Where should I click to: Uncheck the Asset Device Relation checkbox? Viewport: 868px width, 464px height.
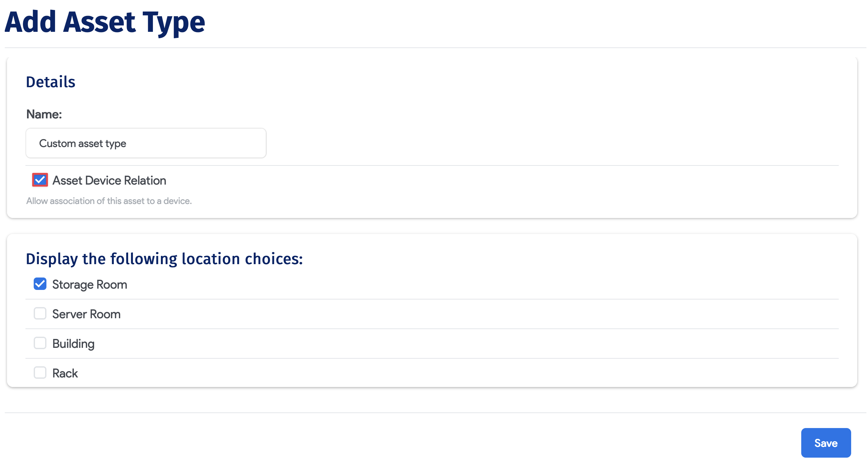click(x=40, y=180)
